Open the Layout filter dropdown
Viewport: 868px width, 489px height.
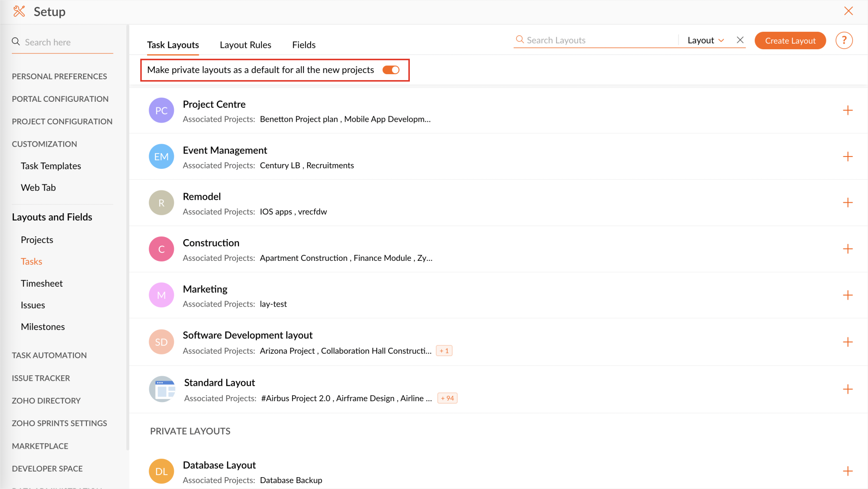(x=704, y=40)
